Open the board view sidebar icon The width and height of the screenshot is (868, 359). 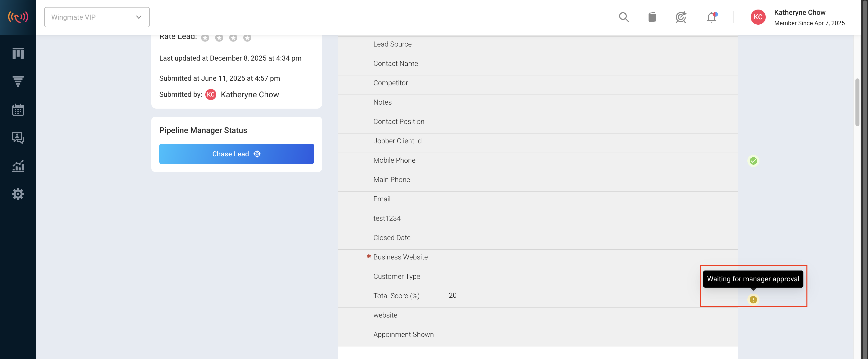click(x=18, y=53)
